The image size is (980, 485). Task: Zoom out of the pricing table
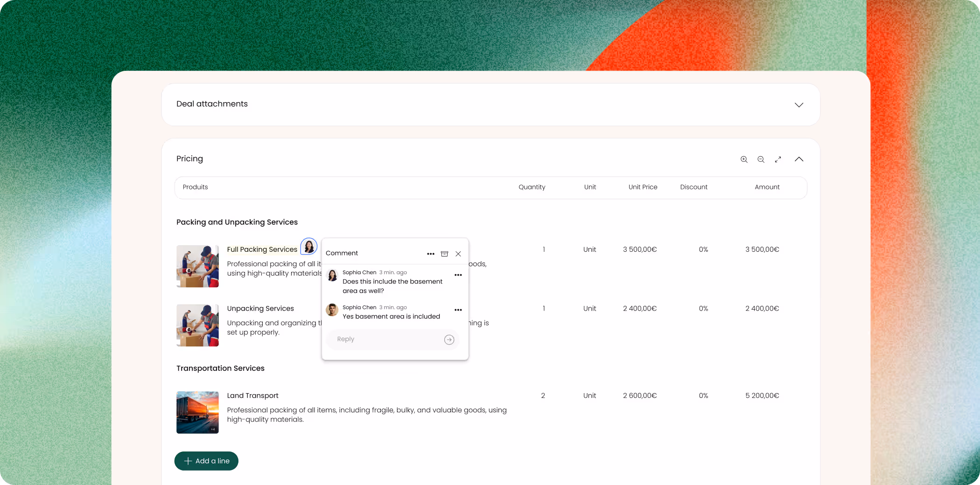(761, 159)
